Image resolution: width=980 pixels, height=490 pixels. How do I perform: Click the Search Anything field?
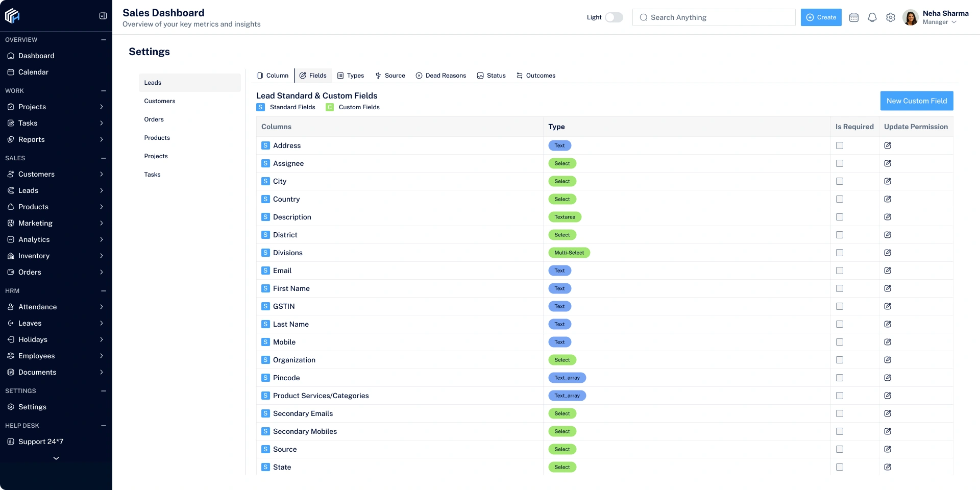[x=714, y=17]
